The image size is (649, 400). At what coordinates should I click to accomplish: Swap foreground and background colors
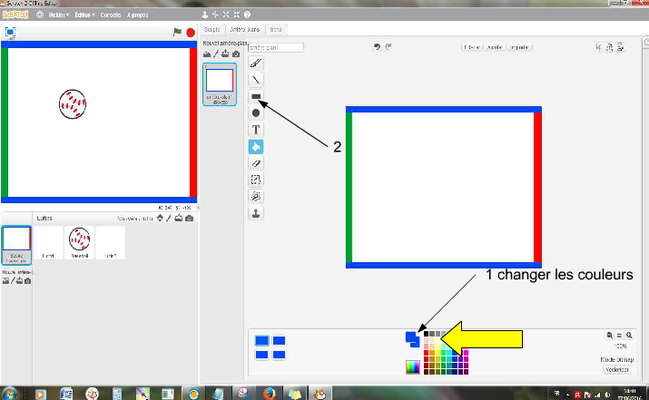point(413,339)
